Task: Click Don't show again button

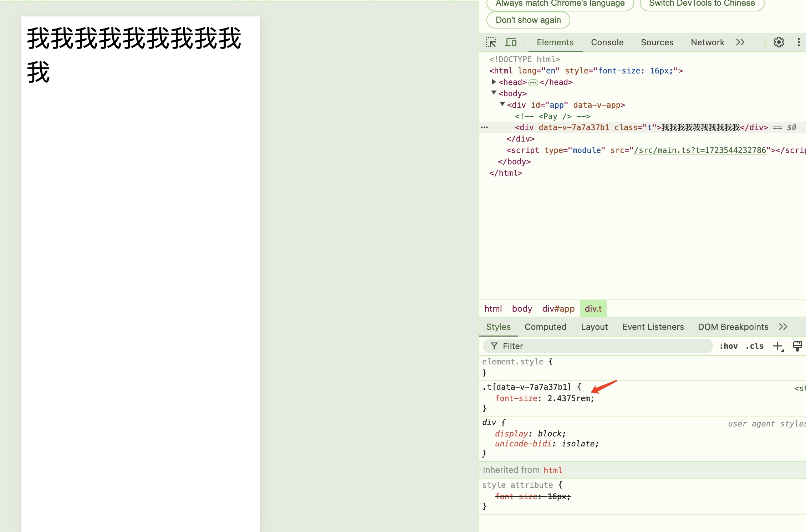Action: pyautogui.click(x=528, y=20)
